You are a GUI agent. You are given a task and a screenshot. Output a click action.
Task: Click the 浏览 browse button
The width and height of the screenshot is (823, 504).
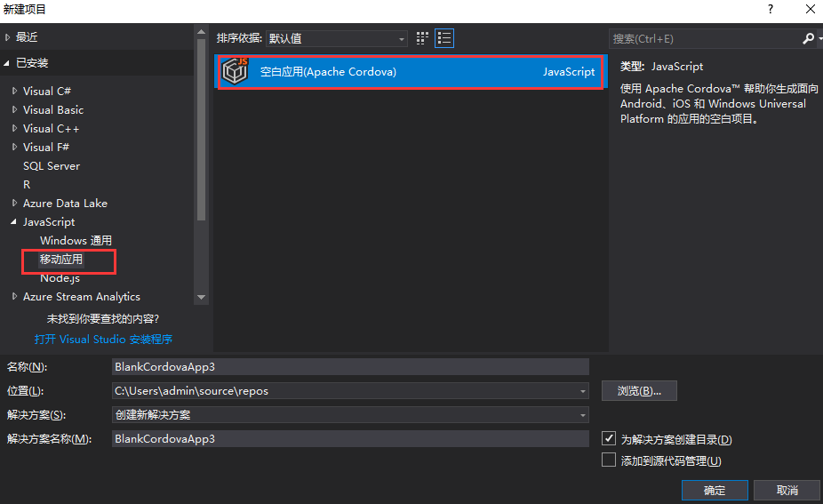[x=639, y=391]
